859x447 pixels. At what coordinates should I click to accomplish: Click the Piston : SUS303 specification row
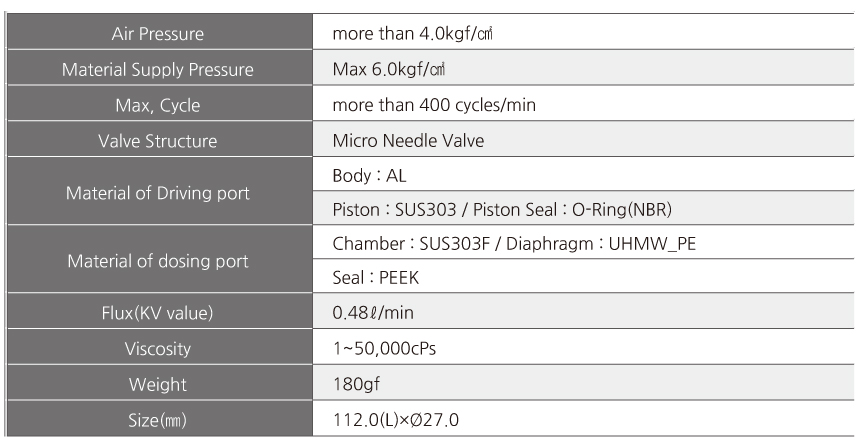tap(583, 208)
